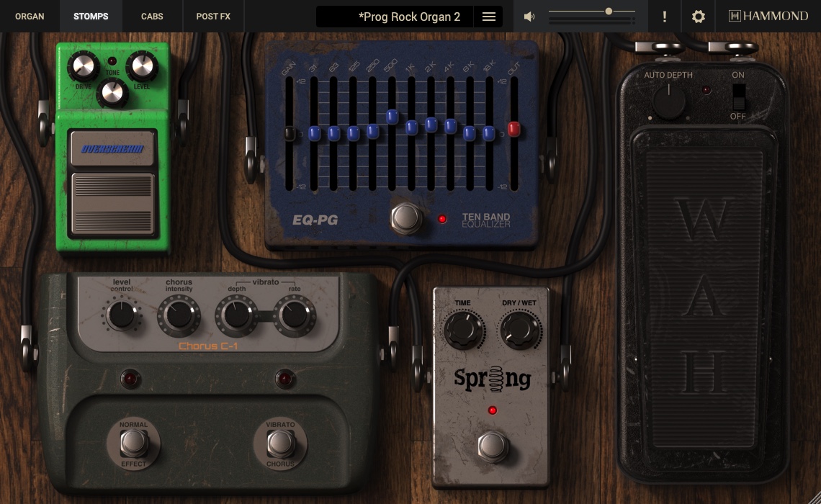Click the vibrato rate knob

295,315
